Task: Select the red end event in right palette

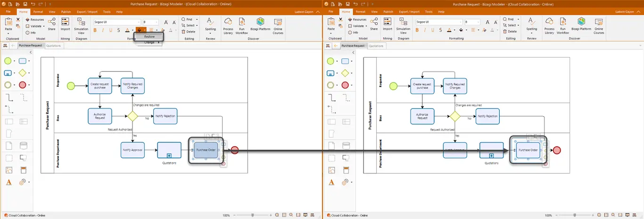Action: coord(345,85)
